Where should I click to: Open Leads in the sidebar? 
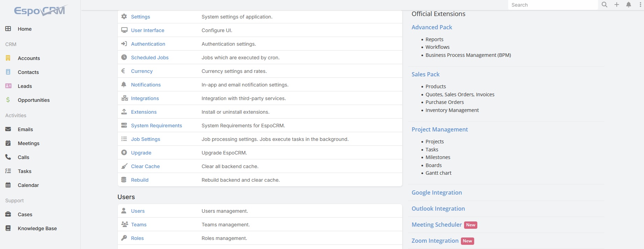(25, 86)
